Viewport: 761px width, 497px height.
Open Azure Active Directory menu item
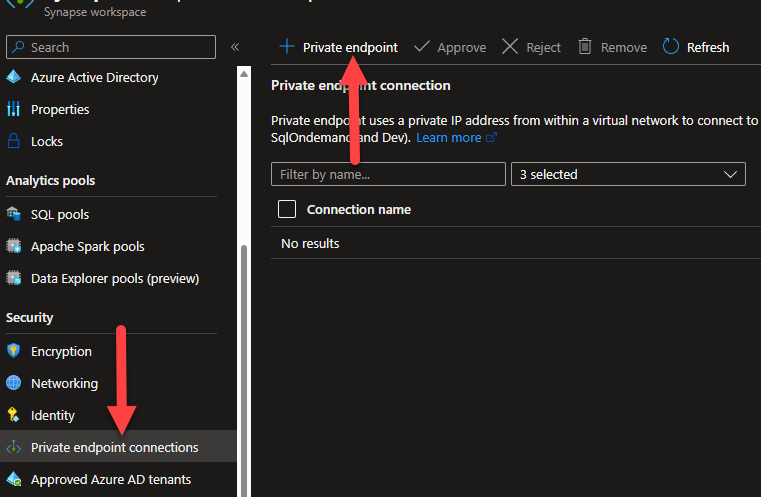click(94, 77)
